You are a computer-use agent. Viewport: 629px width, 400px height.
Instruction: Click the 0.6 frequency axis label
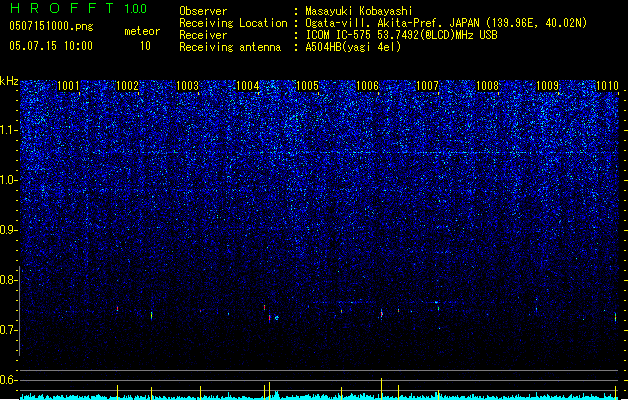tap(9, 380)
